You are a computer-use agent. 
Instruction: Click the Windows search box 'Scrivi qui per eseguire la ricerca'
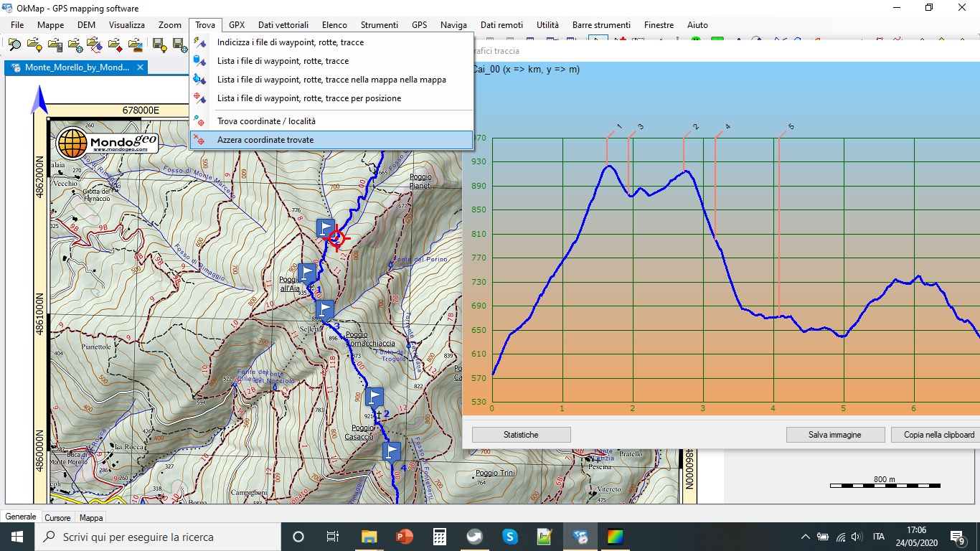(x=157, y=537)
